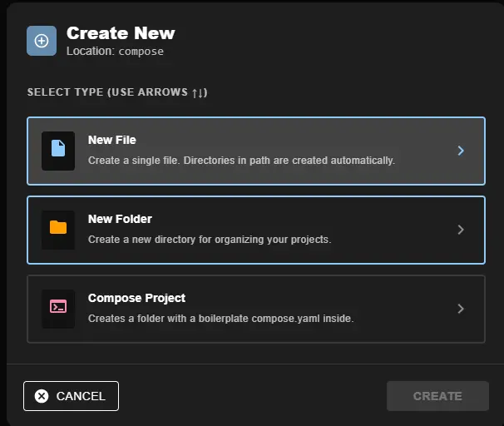Pick the "Compose Project" title text

136,299
